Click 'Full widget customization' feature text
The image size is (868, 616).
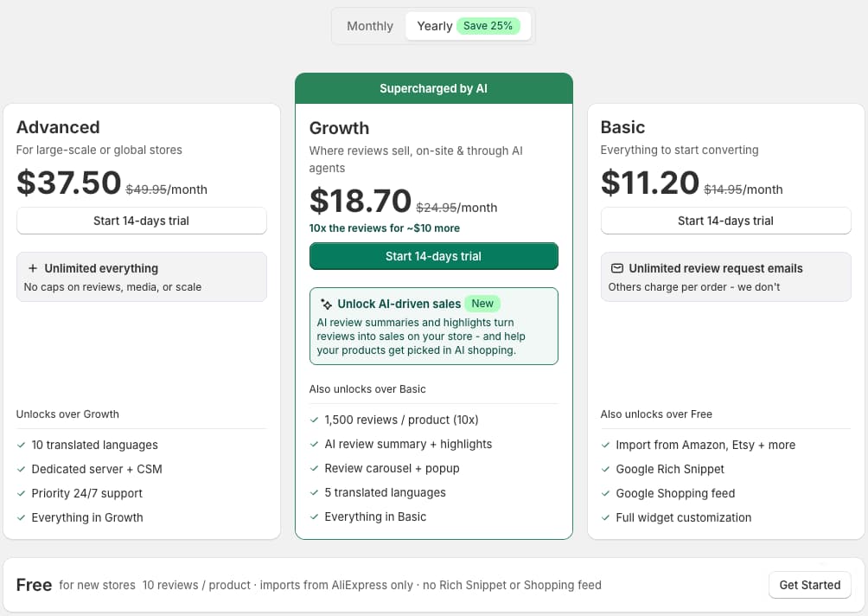point(684,517)
